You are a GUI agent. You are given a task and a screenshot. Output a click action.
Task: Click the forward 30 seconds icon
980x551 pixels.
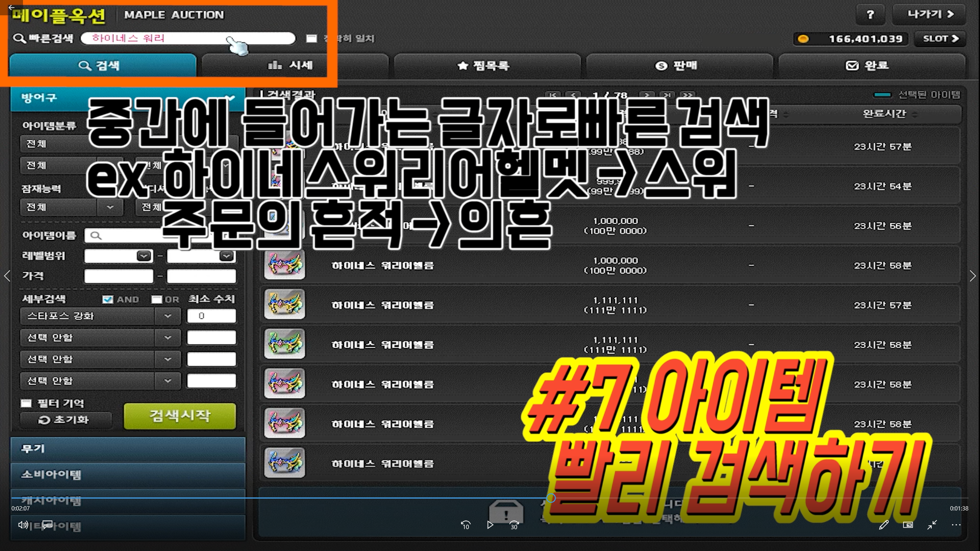(513, 526)
